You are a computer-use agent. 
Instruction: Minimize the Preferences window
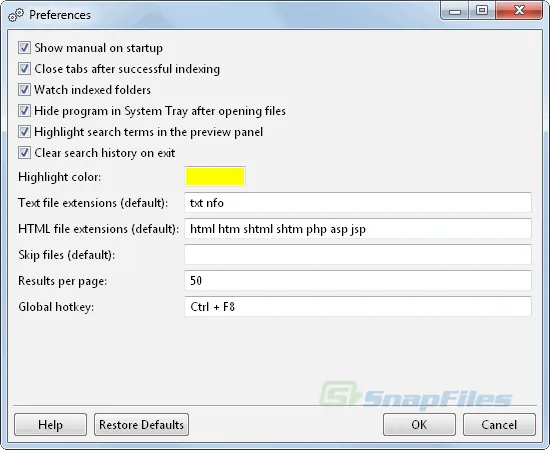[455, 11]
